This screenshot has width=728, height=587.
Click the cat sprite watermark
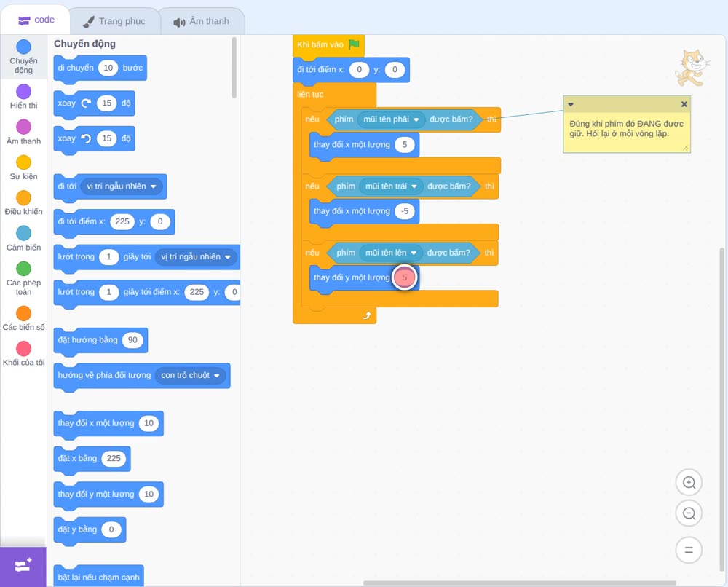click(692, 68)
